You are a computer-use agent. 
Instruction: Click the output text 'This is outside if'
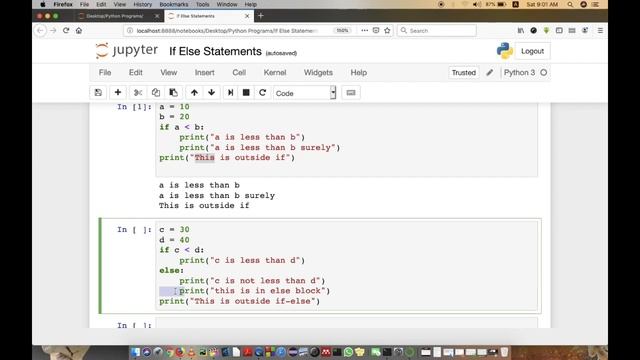[x=204, y=205]
